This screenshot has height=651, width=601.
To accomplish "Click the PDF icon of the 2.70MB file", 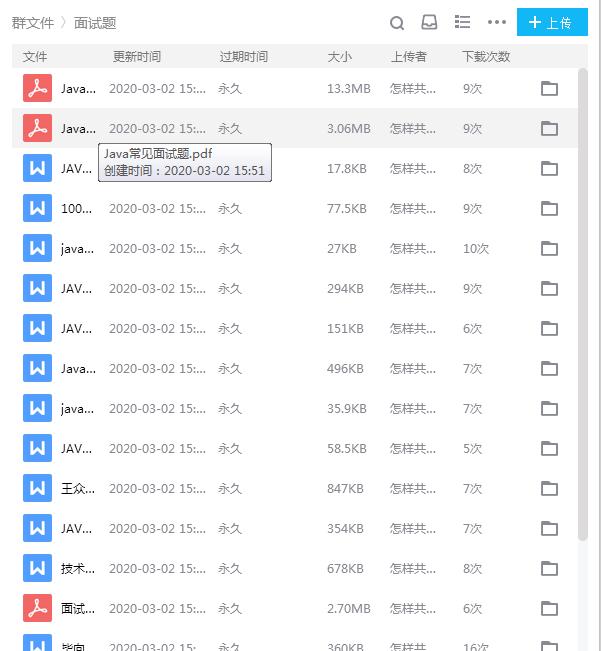I will 37,608.
